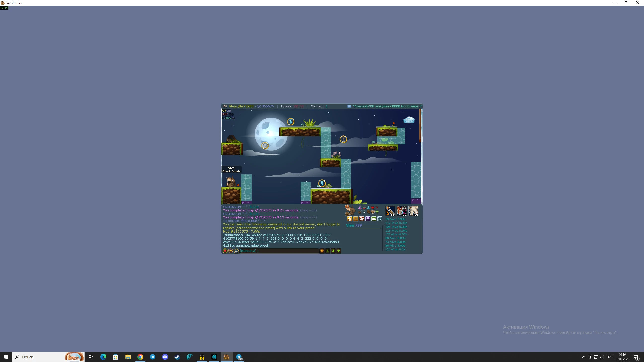644x362 pixels.
Task: Click the lightning token near the moon
Action: (x=291, y=122)
